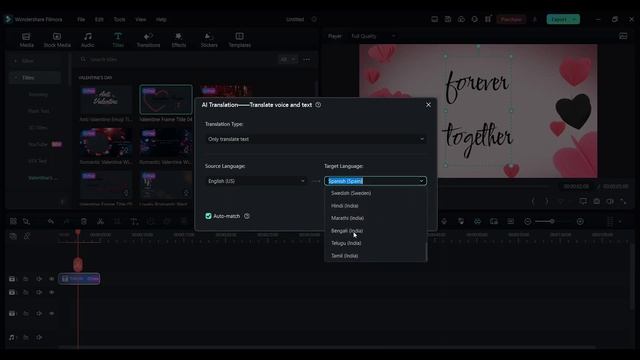Viewport: 640px width, 360px height.
Task: Click the Wondershare Filmora logo icon
Action: pos(8,19)
